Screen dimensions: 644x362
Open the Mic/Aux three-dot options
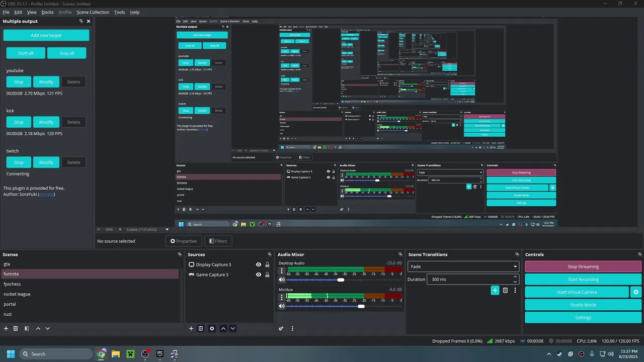point(282,297)
